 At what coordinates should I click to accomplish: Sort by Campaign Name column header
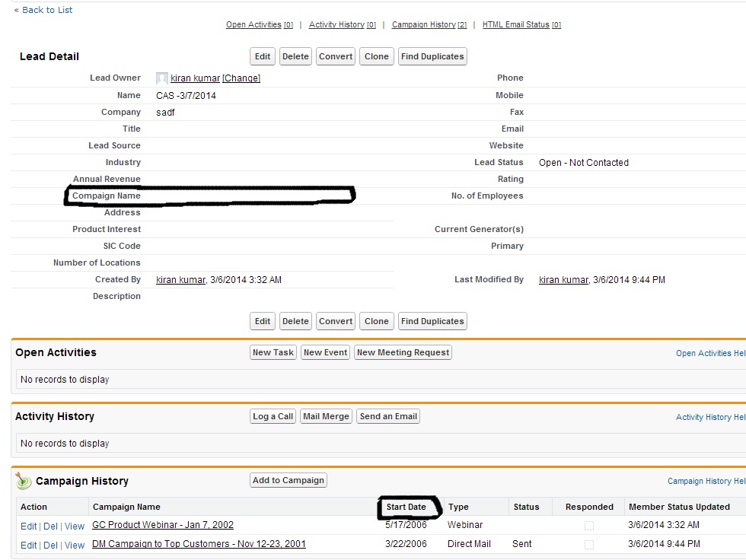pos(126,507)
